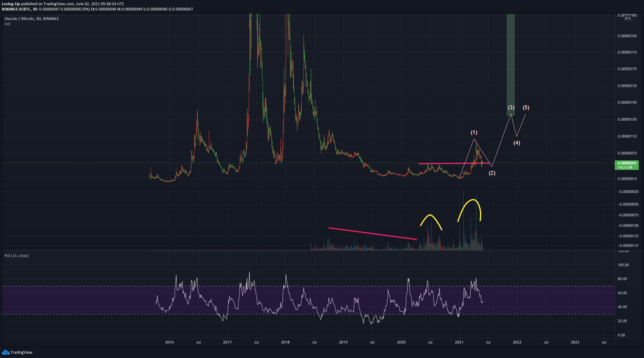
Task: Click the green target zone rectangle
Action: click(x=511, y=65)
